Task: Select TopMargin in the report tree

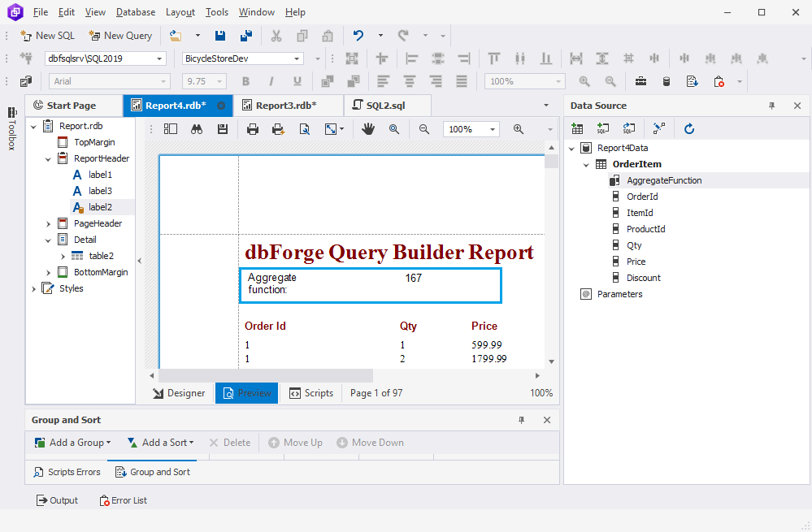Action: pos(94,142)
